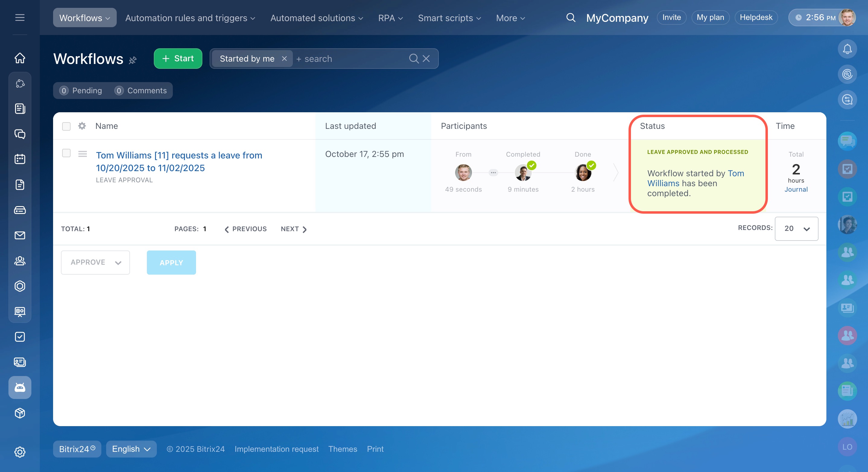Open the APPROVE action dropdown

(95, 262)
